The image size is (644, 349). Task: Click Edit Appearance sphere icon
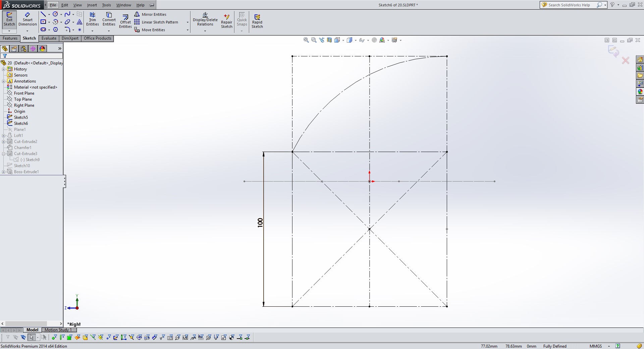pos(374,40)
